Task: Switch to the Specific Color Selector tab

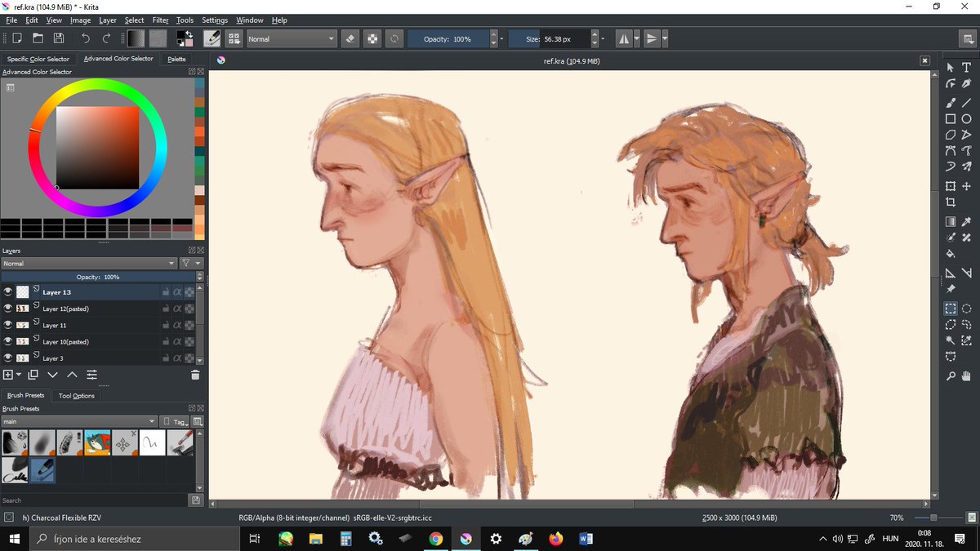Action: point(38,59)
